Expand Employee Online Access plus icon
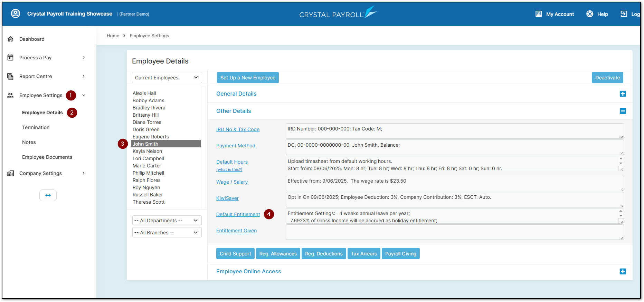Screen dimensions: 644x302 pos(623,272)
